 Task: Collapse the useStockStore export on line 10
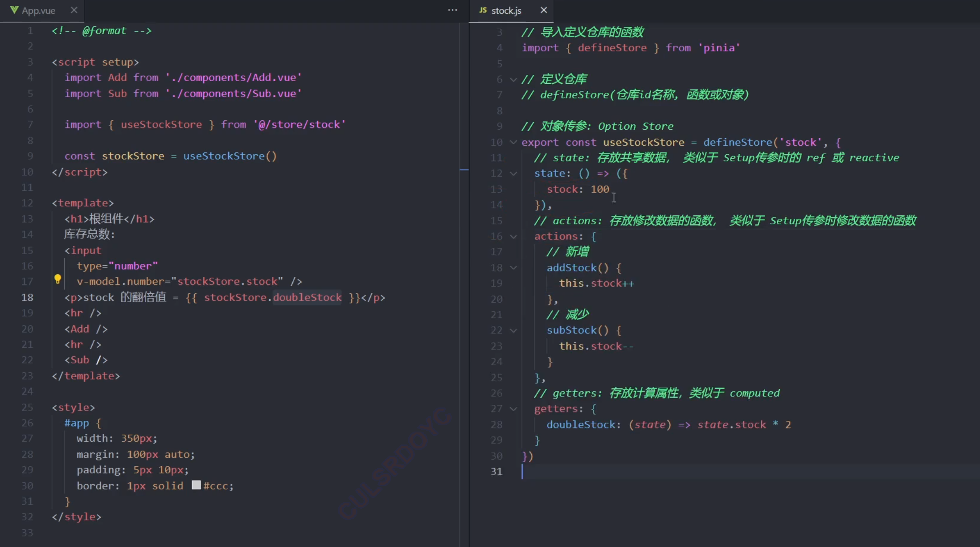point(513,142)
